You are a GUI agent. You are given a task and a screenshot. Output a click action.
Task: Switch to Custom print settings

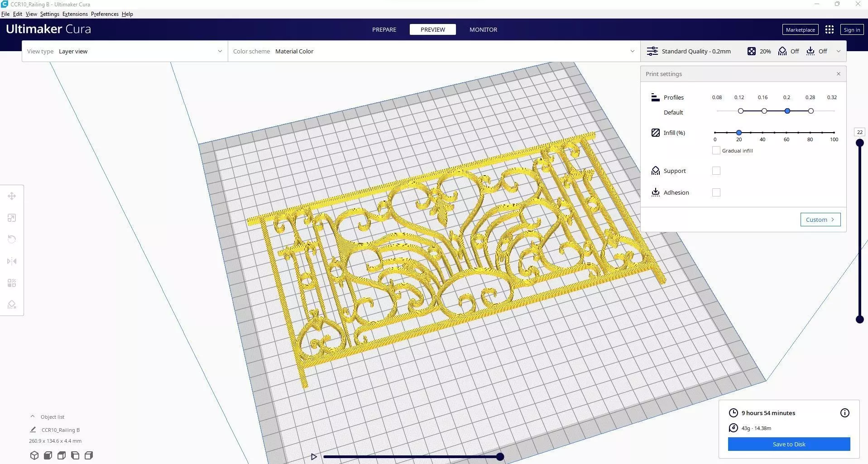[820, 220]
